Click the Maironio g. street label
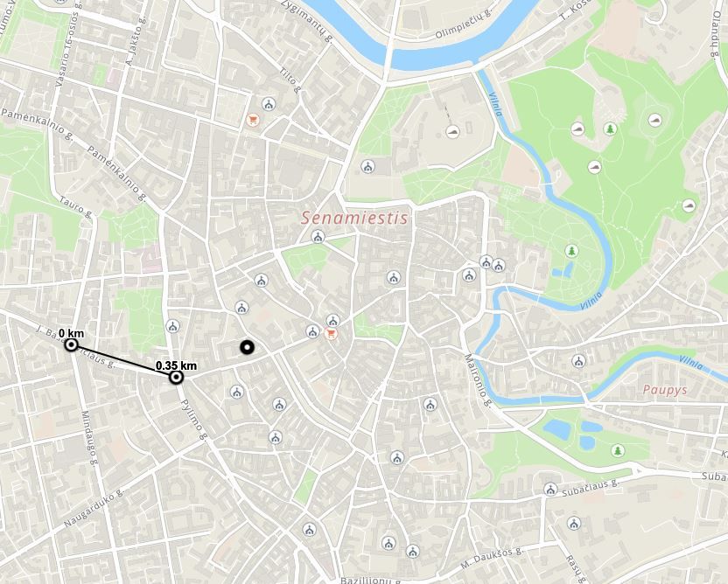This screenshot has height=584, width=728. 479,381
